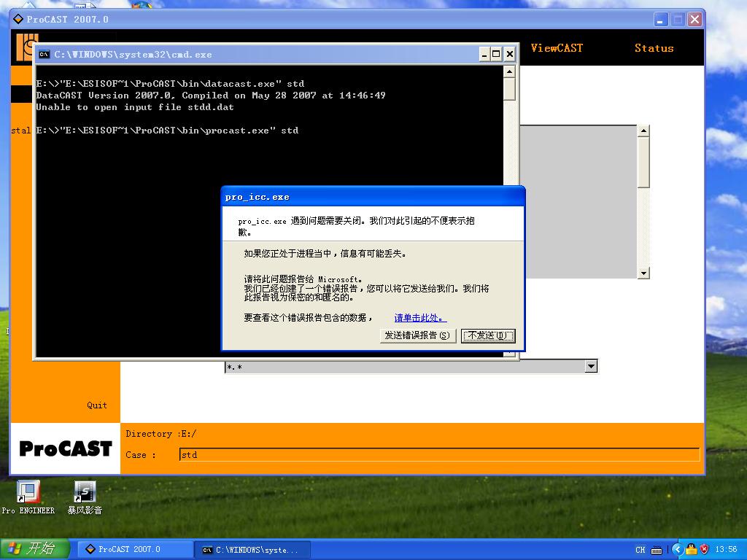Screen dimensions: 747x560
Task: Open the *.* file filter dropdown
Action: pos(591,366)
